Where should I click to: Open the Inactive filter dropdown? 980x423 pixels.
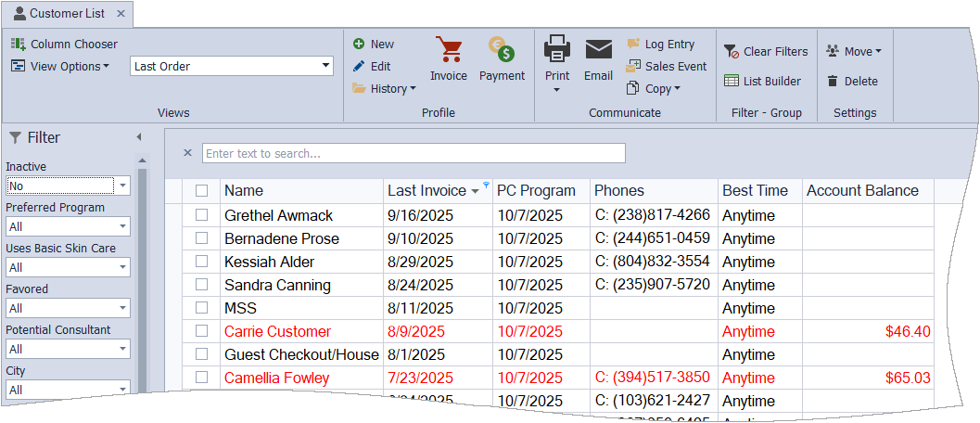[x=122, y=186]
